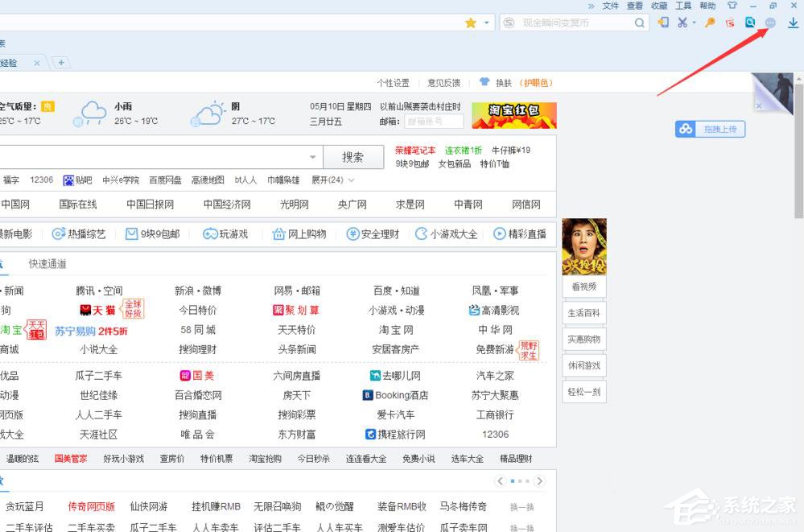This screenshot has height=532, width=804.
Task: Toggle the favorites star for this page
Action: (471, 23)
